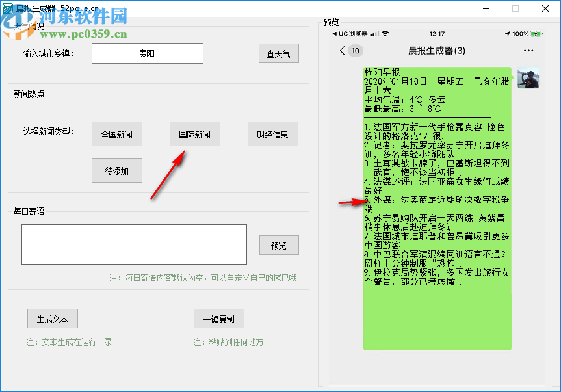Viewport: 561px width, 392px height.
Task: Click the 输入城市乡镇 label
Action: tap(48, 54)
